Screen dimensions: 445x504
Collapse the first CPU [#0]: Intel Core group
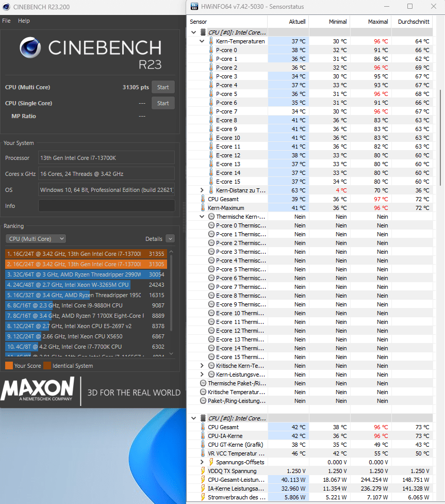[x=193, y=32]
